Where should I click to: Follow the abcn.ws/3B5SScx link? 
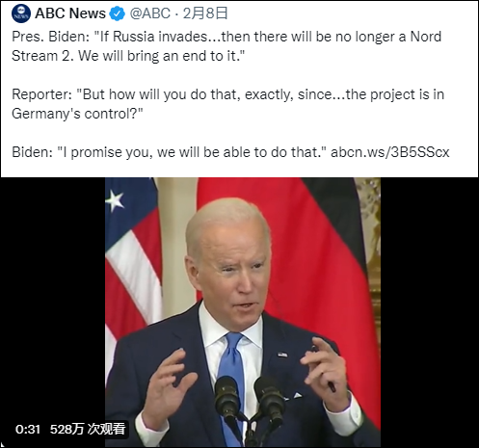tap(390, 152)
